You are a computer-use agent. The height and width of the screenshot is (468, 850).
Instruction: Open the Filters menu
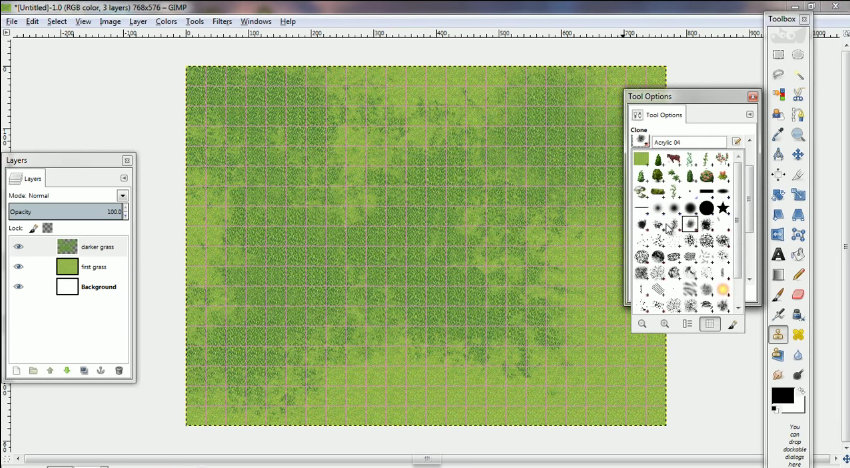click(x=222, y=21)
